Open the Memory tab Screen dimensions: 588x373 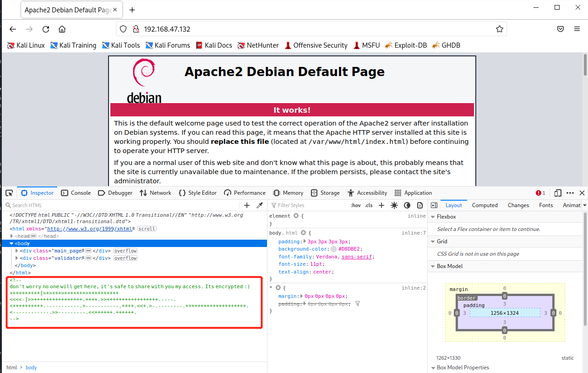(x=288, y=193)
